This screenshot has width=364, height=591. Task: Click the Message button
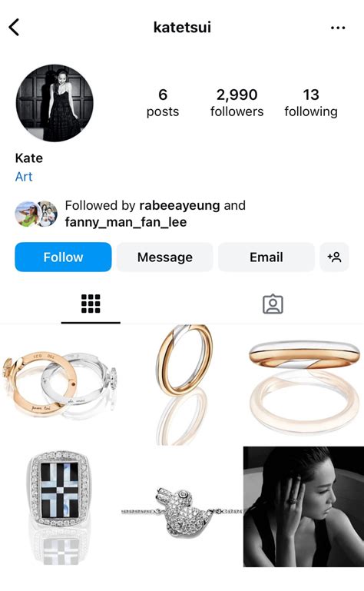coord(164,257)
